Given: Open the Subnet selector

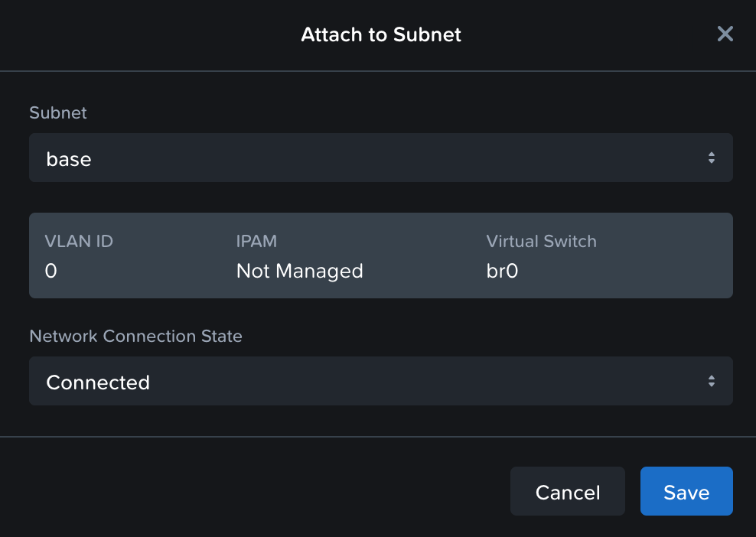Looking at the screenshot, I should (x=381, y=158).
